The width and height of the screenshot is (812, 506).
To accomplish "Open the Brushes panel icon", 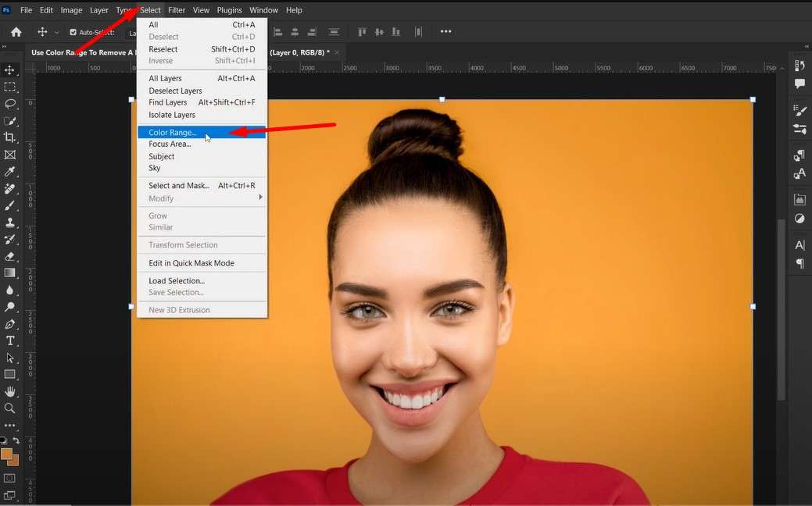I will 799,129.
